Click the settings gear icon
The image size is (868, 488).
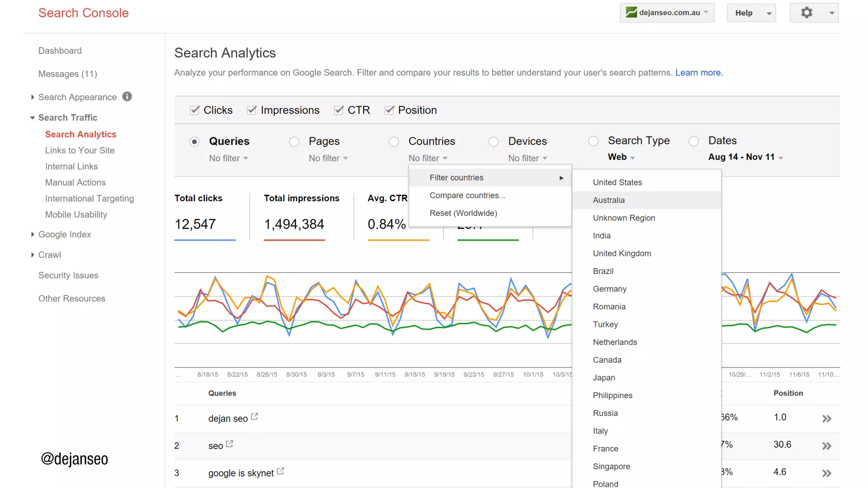click(807, 13)
